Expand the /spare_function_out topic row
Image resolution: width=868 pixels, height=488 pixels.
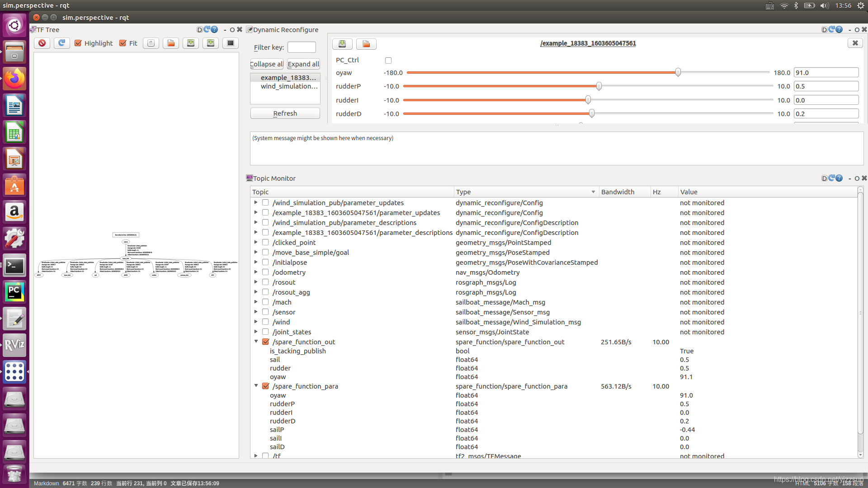255,342
